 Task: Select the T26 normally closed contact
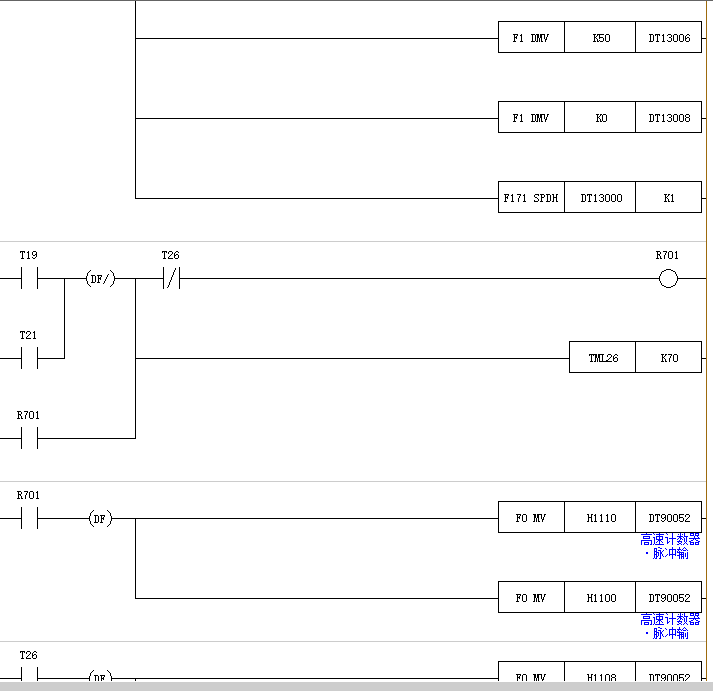(171, 279)
